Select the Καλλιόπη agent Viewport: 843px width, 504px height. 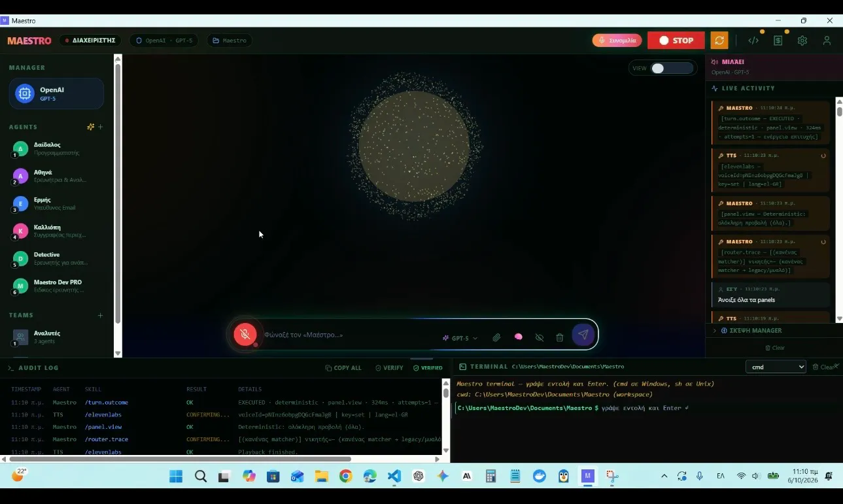tap(58, 231)
